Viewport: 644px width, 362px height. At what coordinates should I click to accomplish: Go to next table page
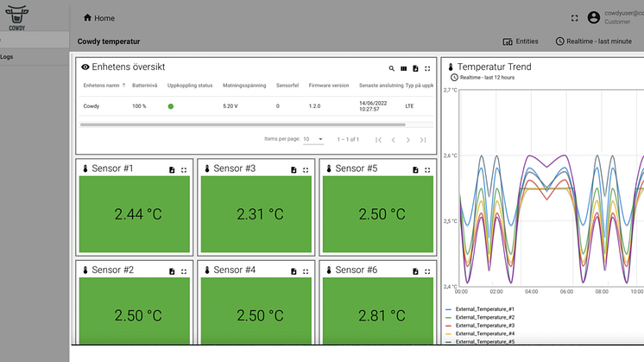point(407,140)
